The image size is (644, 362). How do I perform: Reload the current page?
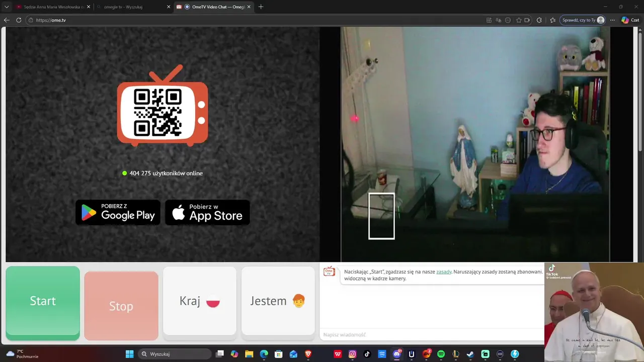pyautogui.click(x=19, y=20)
